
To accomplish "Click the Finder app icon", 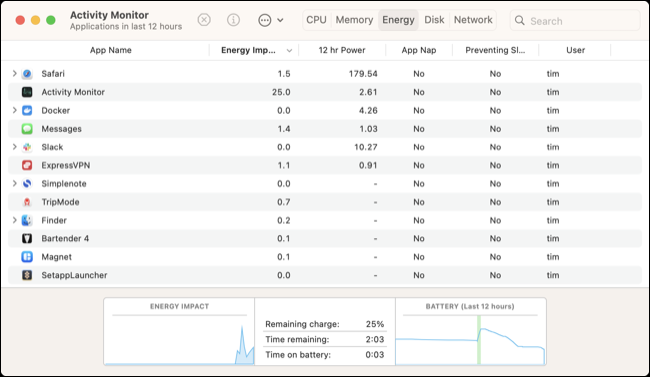I will (x=27, y=220).
